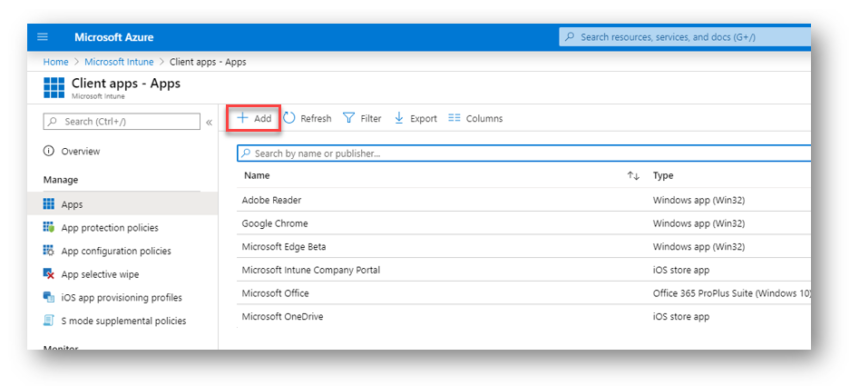Open Microsoft Intune breadcrumb link
The image size is (850, 386).
[x=119, y=62]
